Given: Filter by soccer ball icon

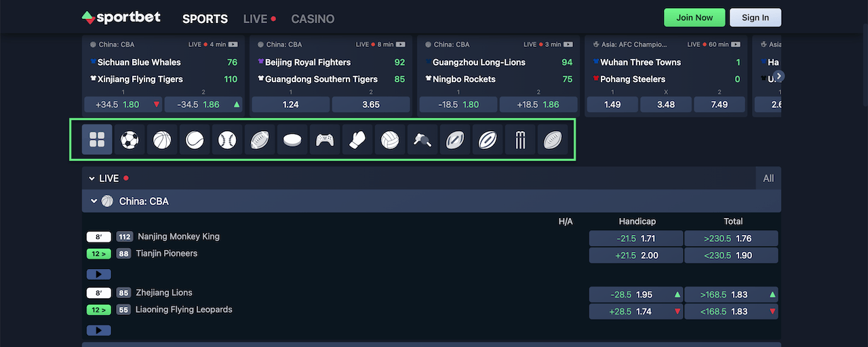Looking at the screenshot, I should [130, 140].
